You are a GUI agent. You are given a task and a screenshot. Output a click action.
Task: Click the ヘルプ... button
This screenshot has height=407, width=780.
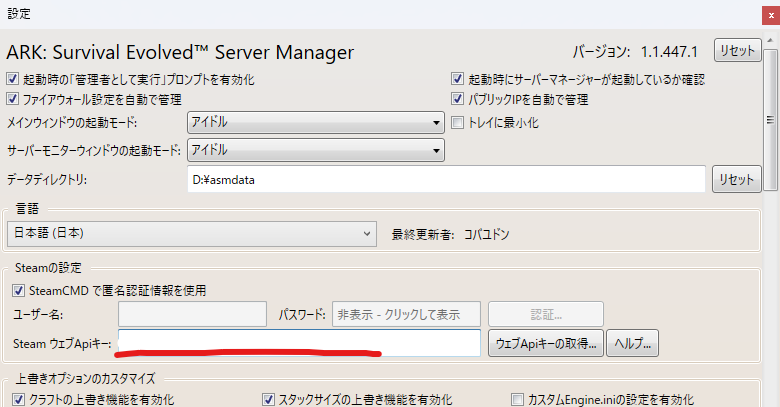point(632,343)
